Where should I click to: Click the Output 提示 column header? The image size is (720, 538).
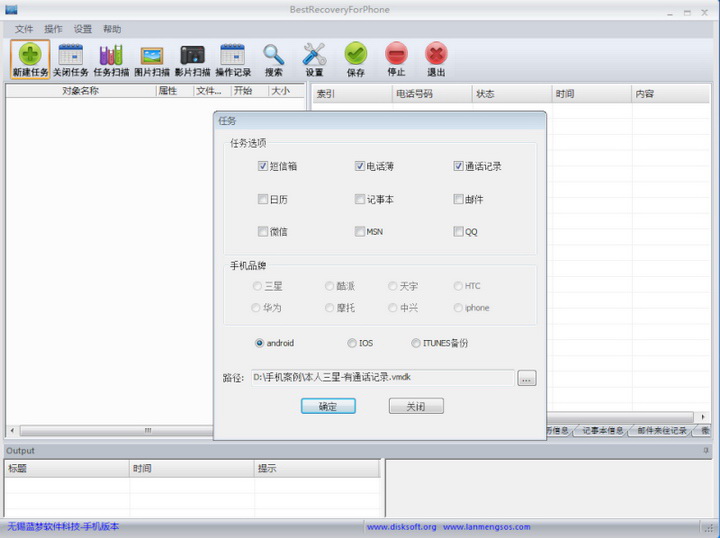pyautogui.click(x=317, y=469)
